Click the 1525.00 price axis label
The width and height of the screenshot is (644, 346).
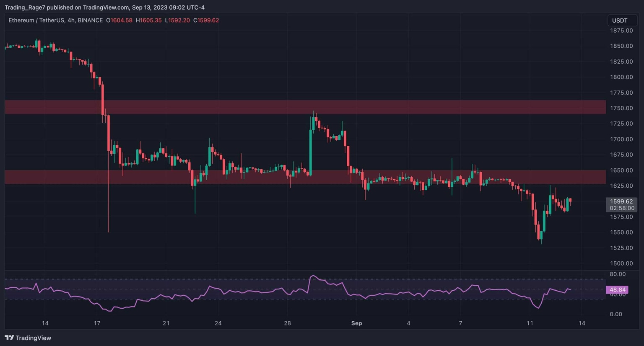point(621,248)
